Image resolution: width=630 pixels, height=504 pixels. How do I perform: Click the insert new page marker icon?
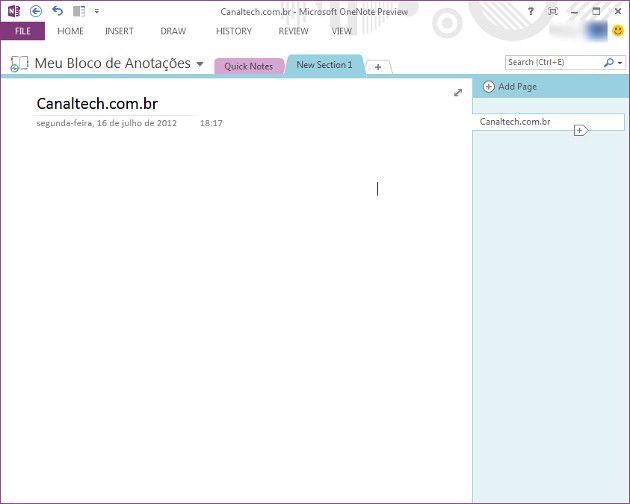581,130
